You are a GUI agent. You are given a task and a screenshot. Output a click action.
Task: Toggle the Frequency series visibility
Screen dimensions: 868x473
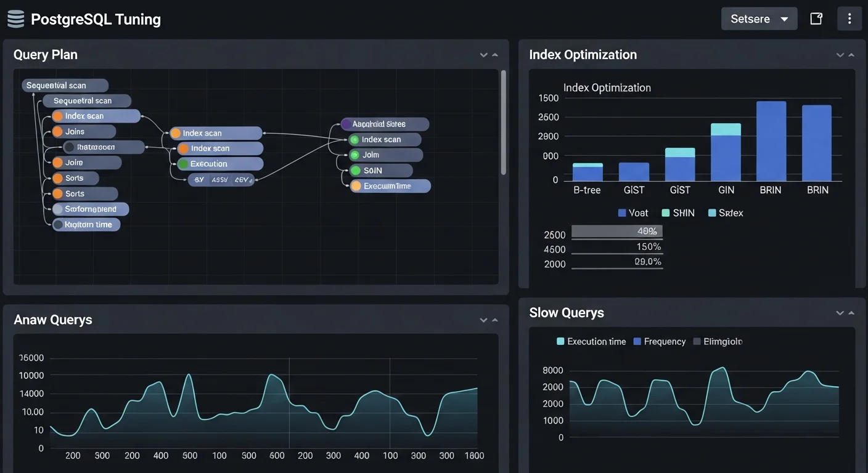pos(659,341)
